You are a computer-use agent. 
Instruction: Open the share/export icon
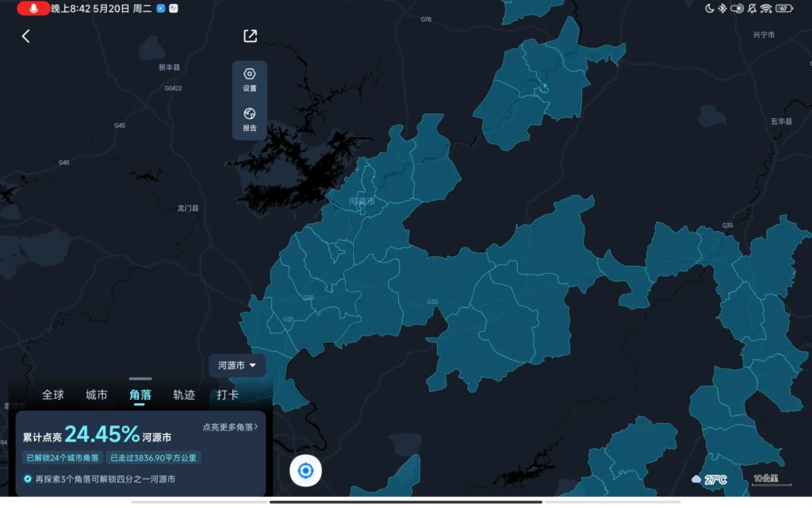[x=250, y=36]
